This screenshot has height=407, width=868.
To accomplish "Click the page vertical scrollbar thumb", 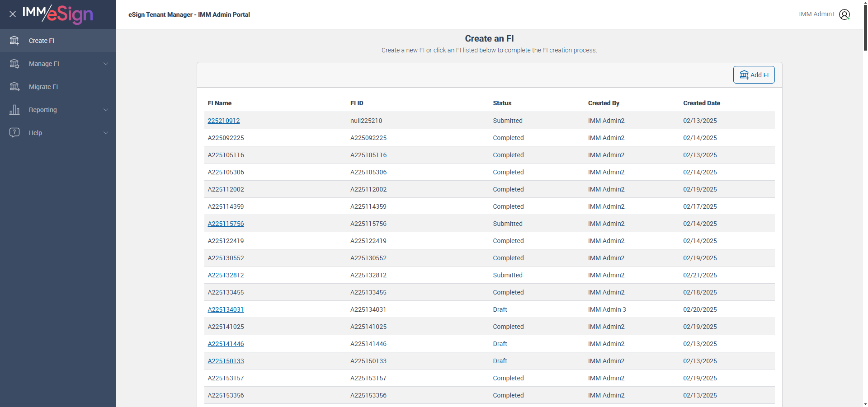I will pyautogui.click(x=865, y=28).
